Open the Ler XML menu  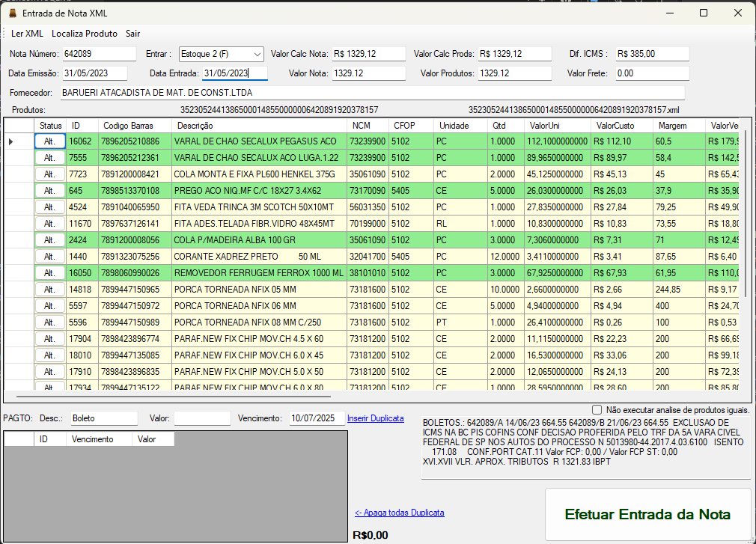27,34
